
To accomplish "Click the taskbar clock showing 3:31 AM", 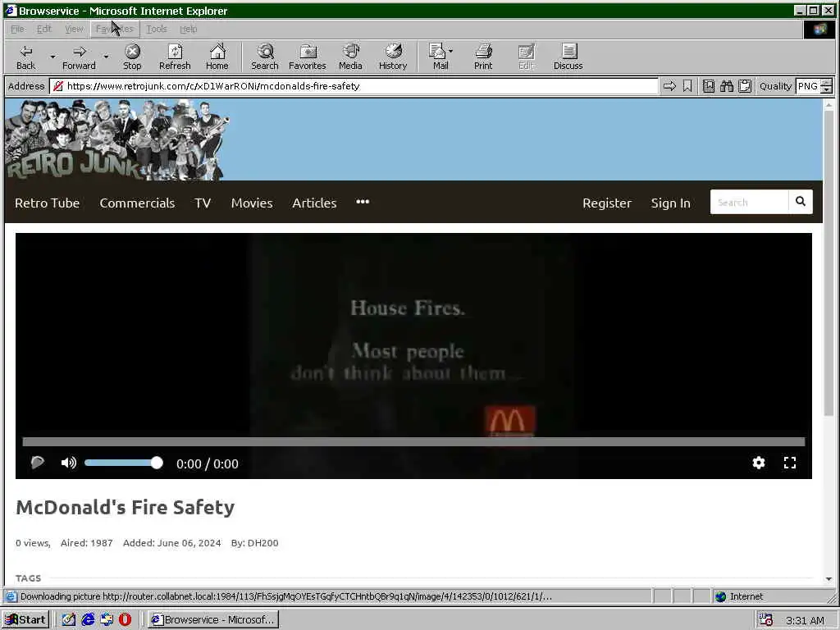I will [805, 620].
